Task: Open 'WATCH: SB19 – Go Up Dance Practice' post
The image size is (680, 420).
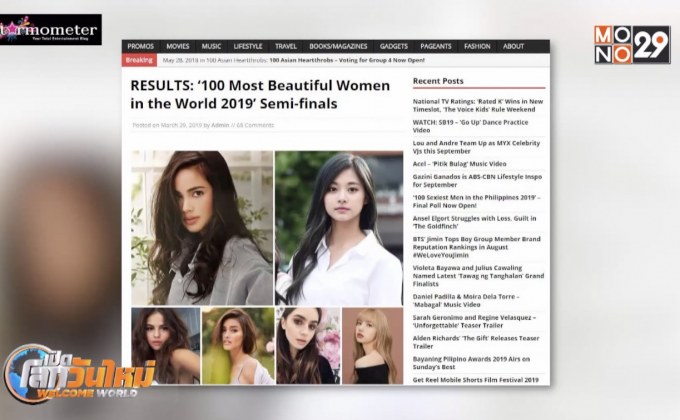Action: coord(471,126)
